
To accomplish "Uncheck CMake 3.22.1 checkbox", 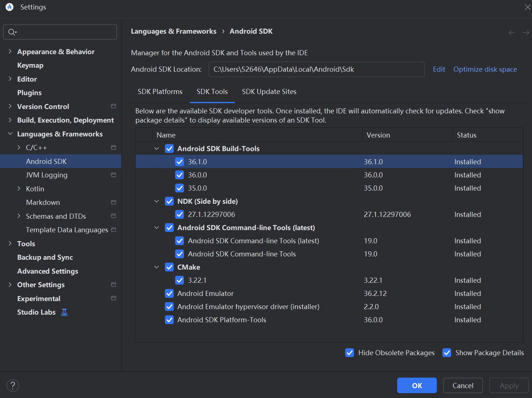I will click(x=180, y=280).
